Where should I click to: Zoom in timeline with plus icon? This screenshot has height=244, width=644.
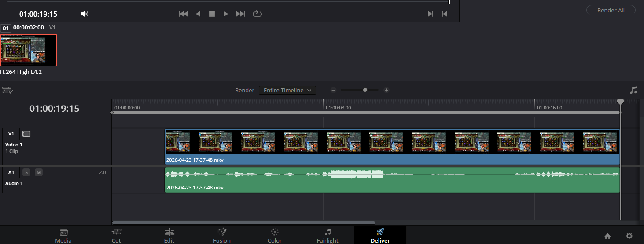pyautogui.click(x=386, y=90)
